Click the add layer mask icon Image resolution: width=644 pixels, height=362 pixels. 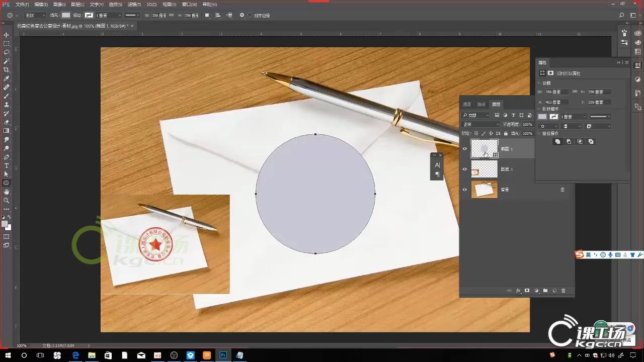527,291
